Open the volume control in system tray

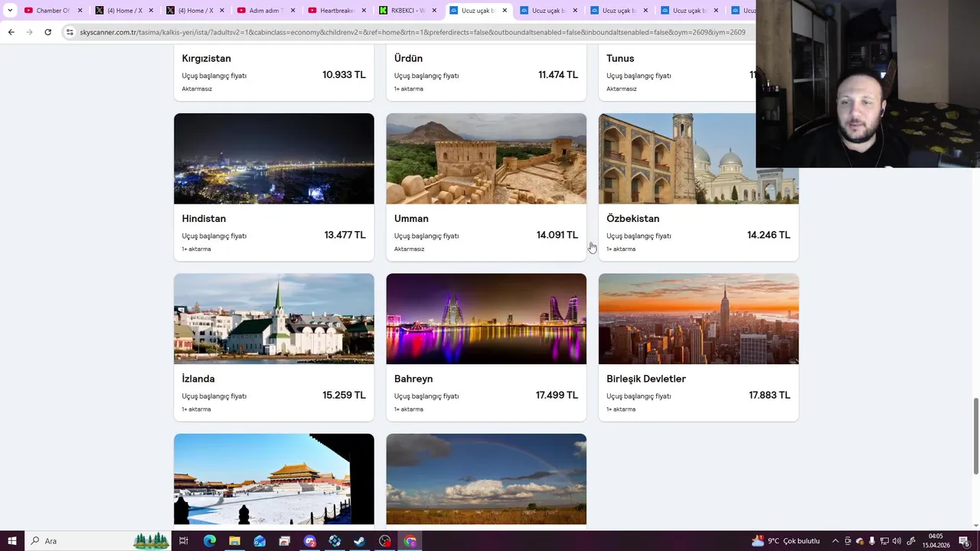(897, 541)
